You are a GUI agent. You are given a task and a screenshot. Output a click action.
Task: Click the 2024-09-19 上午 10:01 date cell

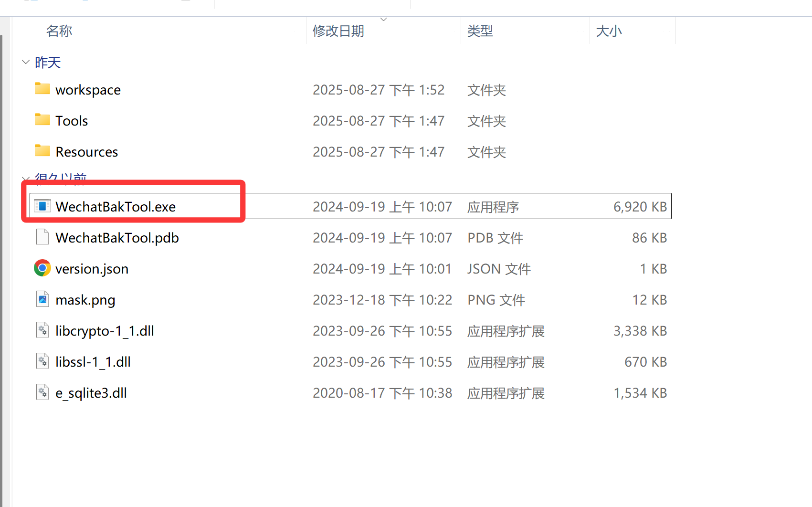pyautogui.click(x=382, y=269)
